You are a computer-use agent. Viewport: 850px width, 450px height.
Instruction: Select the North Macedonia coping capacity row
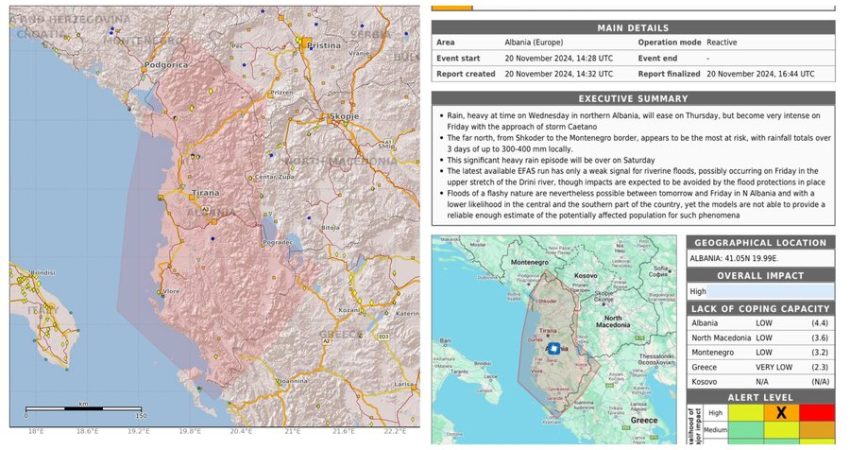point(760,338)
